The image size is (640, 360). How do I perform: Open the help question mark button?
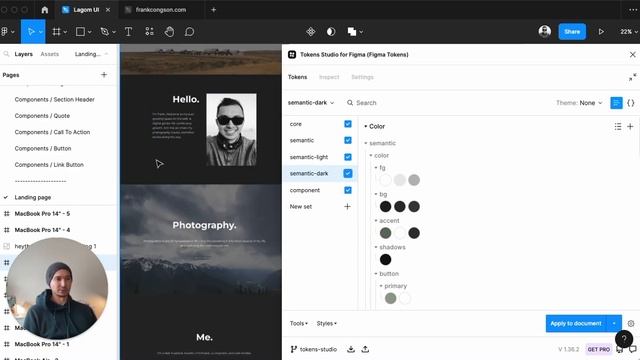(x=624, y=338)
